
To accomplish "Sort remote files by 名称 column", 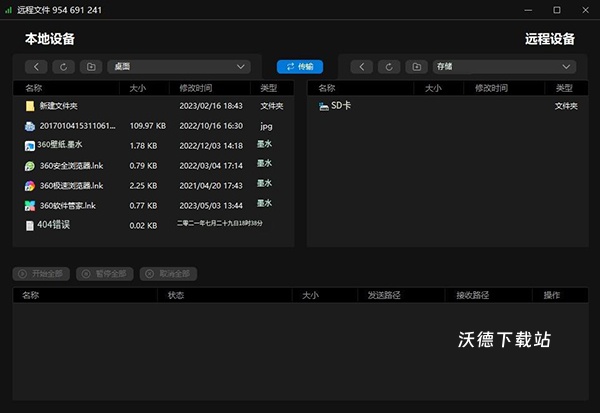I will point(326,88).
